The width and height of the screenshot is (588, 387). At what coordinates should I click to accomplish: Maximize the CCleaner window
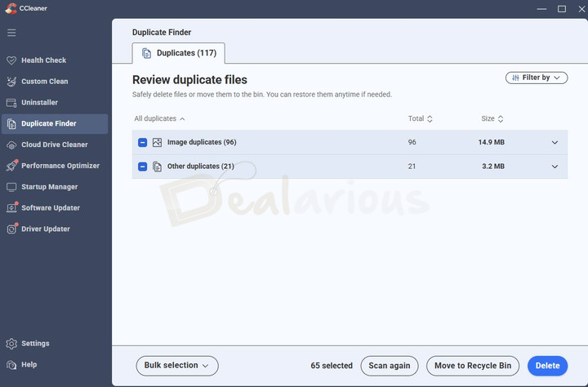562,9
